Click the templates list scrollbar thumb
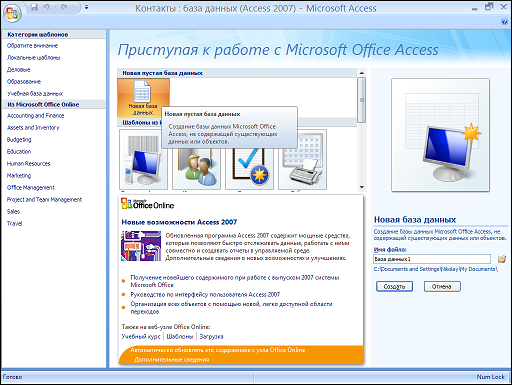Image resolution: width=512 pixels, height=385 pixels. click(x=361, y=100)
